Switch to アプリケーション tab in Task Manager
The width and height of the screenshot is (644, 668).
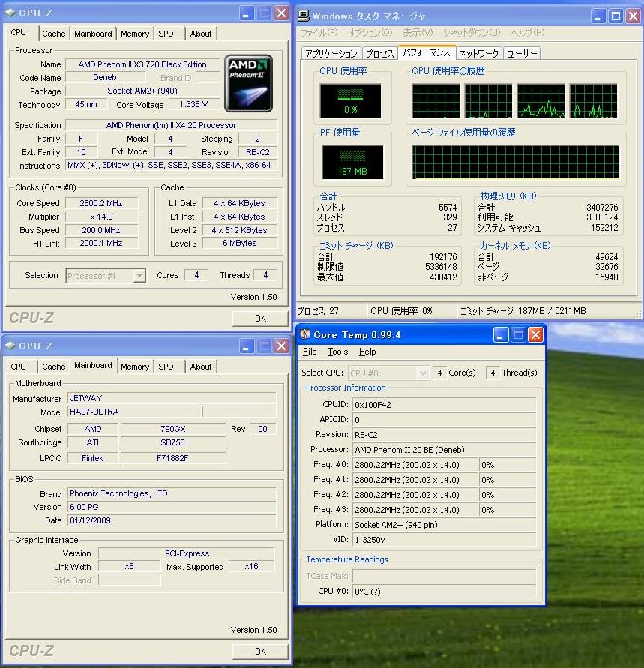[331, 53]
